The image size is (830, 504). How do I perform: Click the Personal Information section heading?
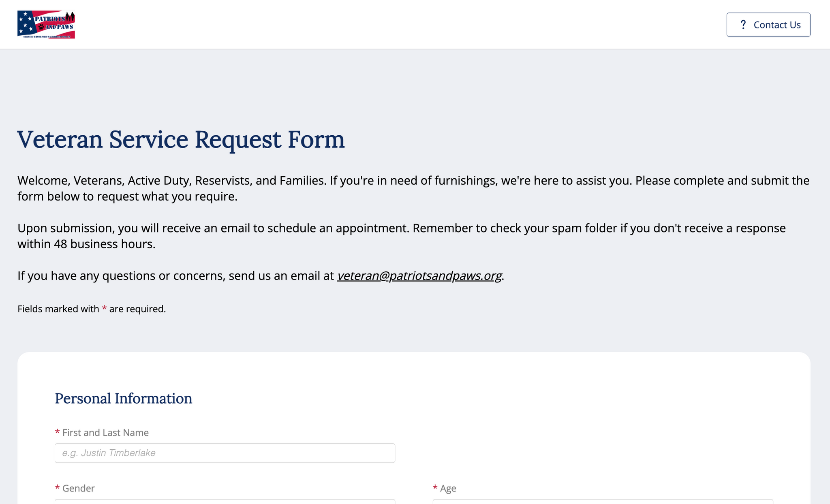tap(123, 398)
